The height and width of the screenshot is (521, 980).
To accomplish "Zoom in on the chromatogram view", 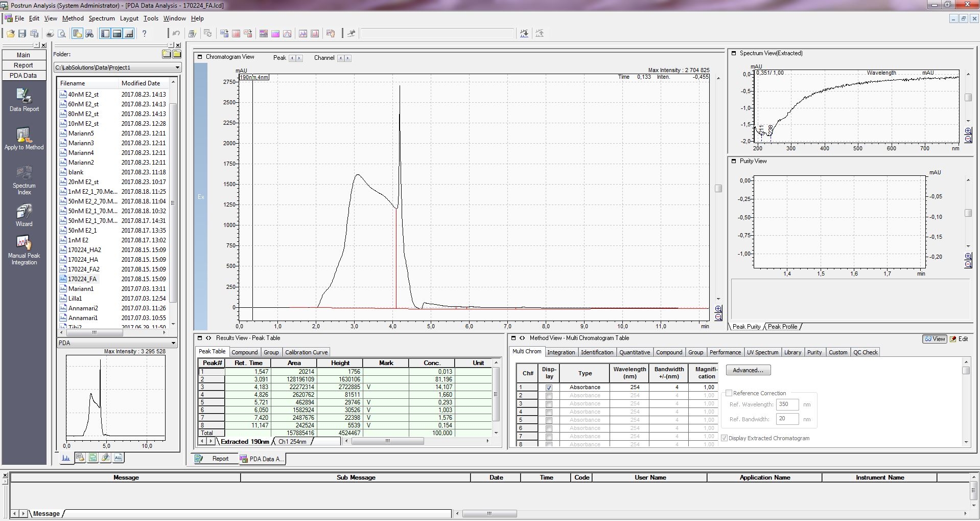I will pyautogui.click(x=718, y=309).
